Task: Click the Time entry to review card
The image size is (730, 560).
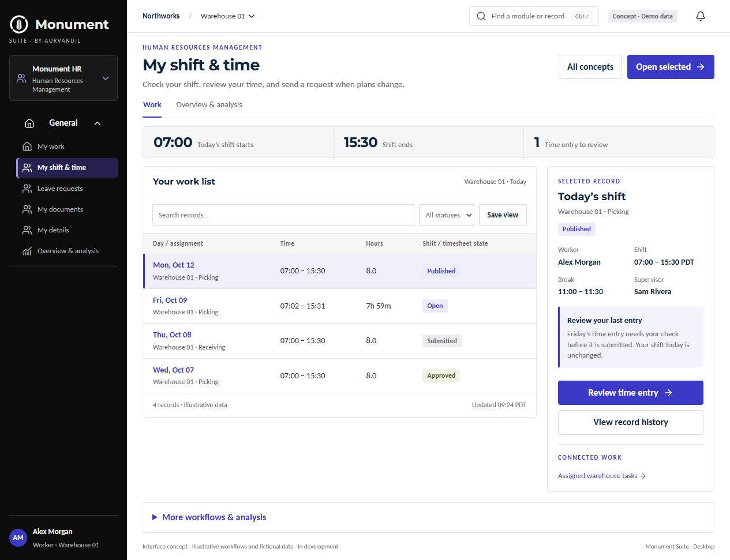Action: (x=619, y=142)
